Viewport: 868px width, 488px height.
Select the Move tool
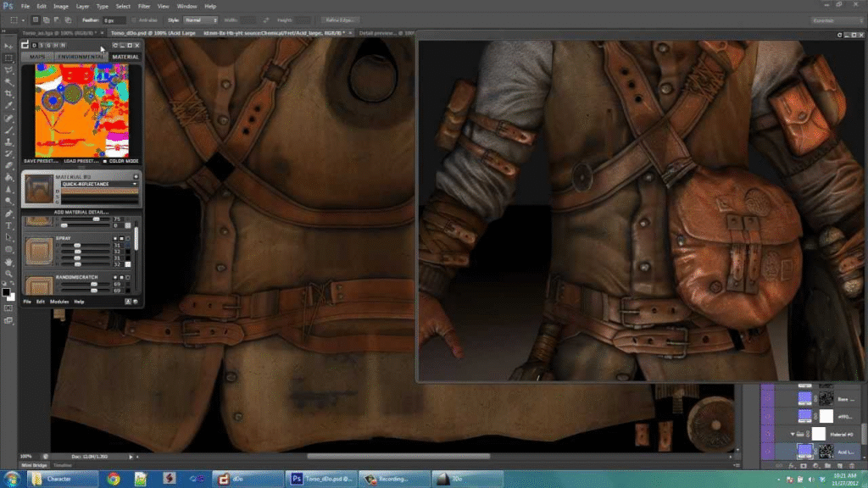(8, 46)
